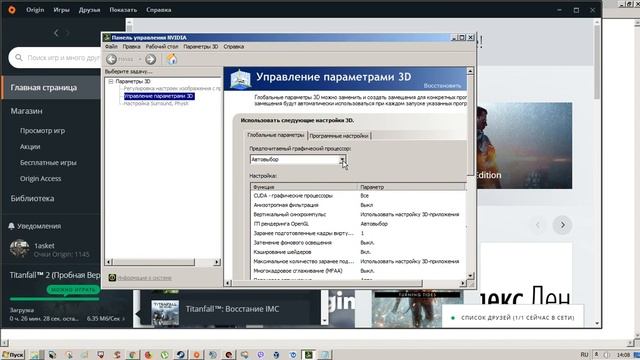Select Заранее подготовленные кадры row
Viewport: 640px width, 360px height.
coord(358,233)
